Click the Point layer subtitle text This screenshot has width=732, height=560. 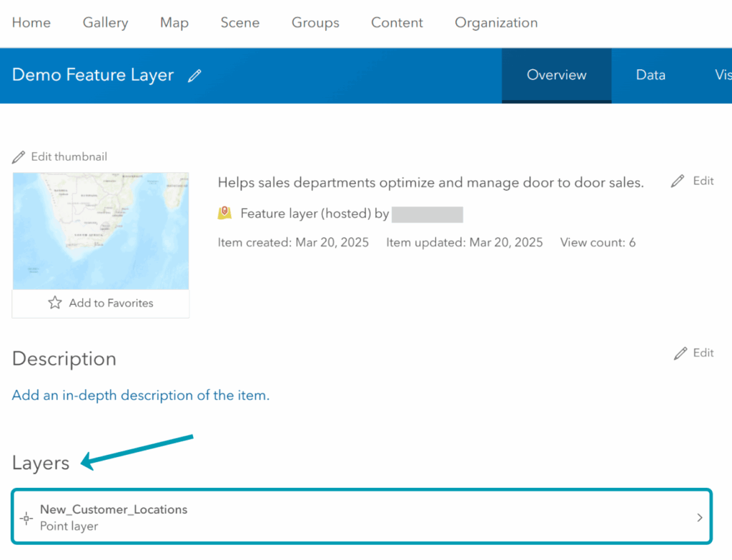coord(69,526)
